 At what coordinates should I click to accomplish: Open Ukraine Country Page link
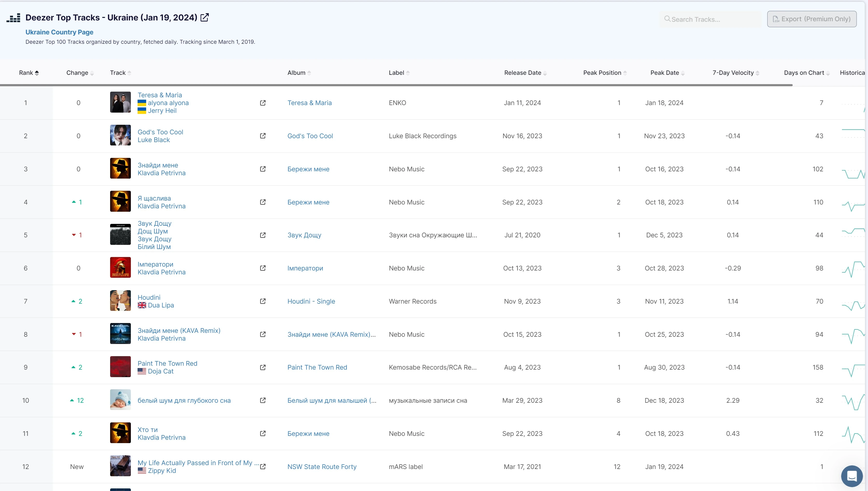[59, 32]
